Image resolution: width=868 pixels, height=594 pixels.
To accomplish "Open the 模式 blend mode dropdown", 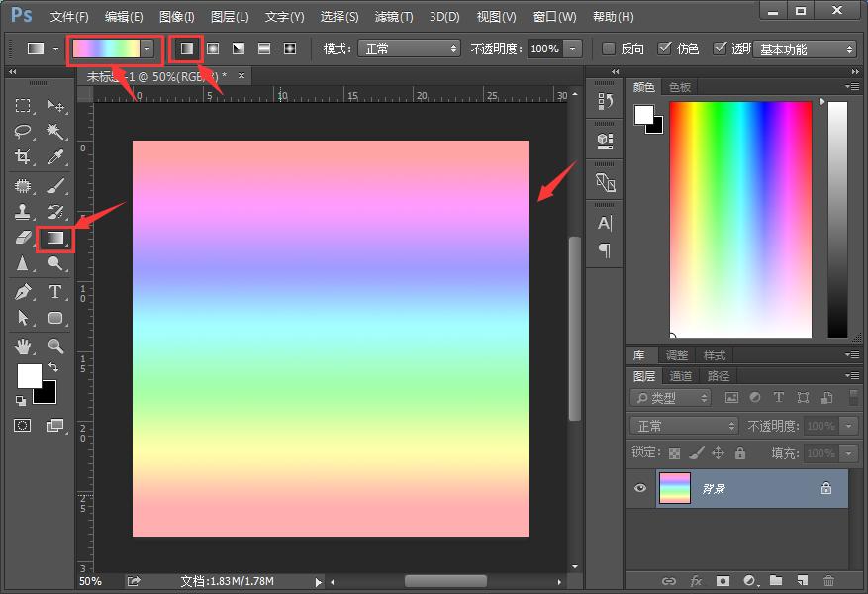I will click(x=409, y=49).
